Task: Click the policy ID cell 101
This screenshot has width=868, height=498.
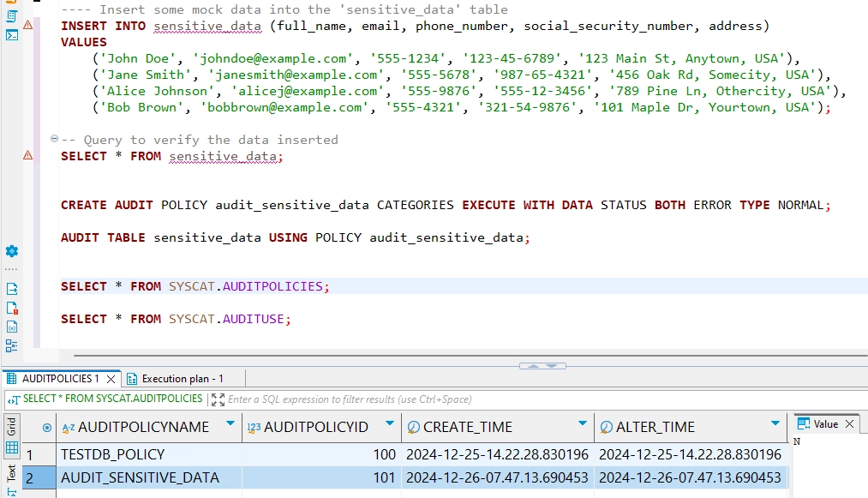Action: pos(321,477)
